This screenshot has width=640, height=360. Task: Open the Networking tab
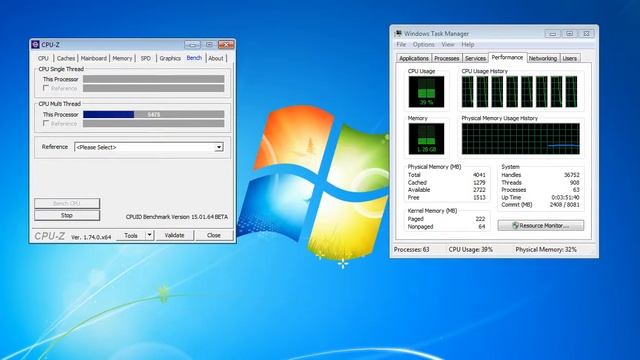(543, 58)
